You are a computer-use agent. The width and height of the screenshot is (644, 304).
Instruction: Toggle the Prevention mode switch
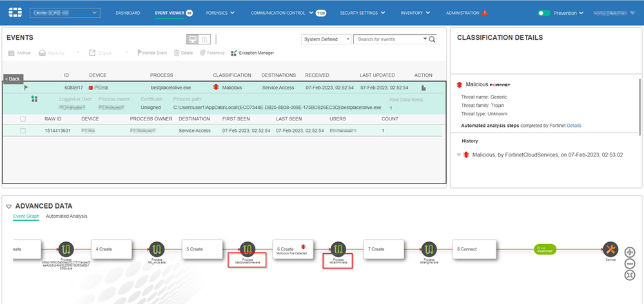[545, 13]
